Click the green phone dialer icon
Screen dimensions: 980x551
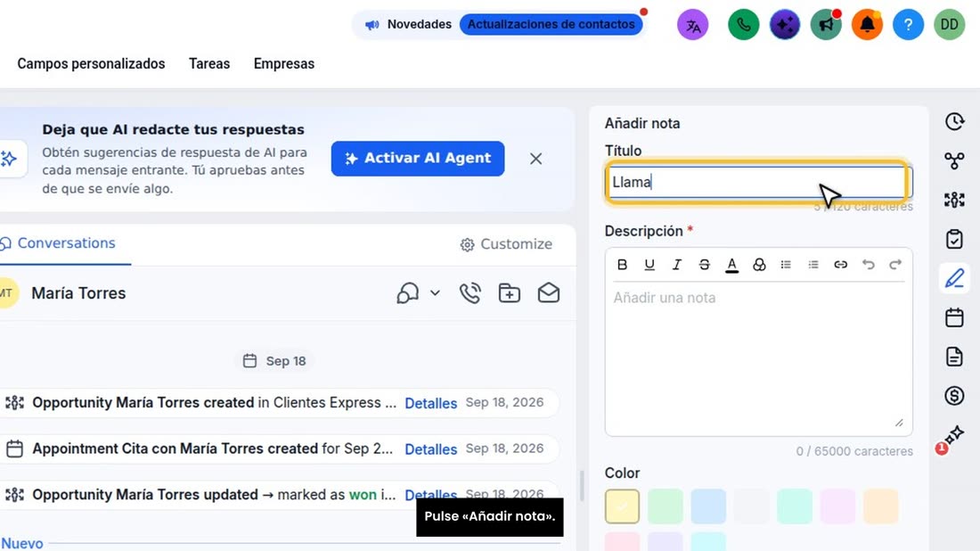[743, 25]
